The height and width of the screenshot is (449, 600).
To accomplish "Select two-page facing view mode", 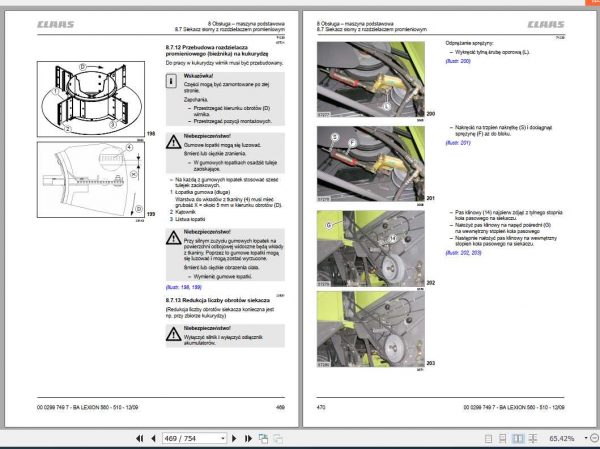I will 518,439.
